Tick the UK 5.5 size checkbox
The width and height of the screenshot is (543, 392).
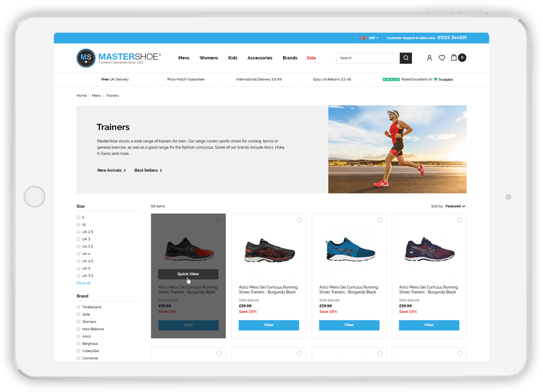point(79,276)
